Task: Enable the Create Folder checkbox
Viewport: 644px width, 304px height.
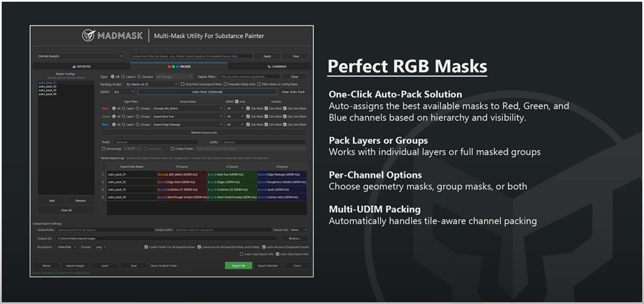Action: point(172,148)
